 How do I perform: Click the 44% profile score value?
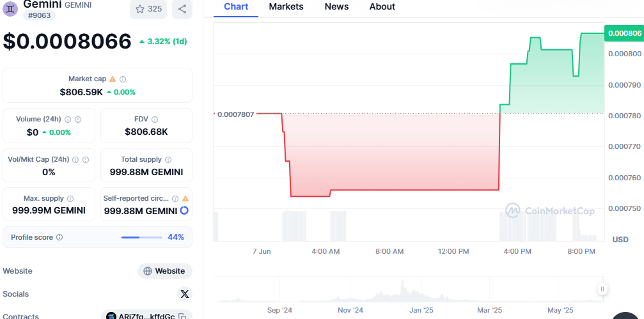coord(176,237)
